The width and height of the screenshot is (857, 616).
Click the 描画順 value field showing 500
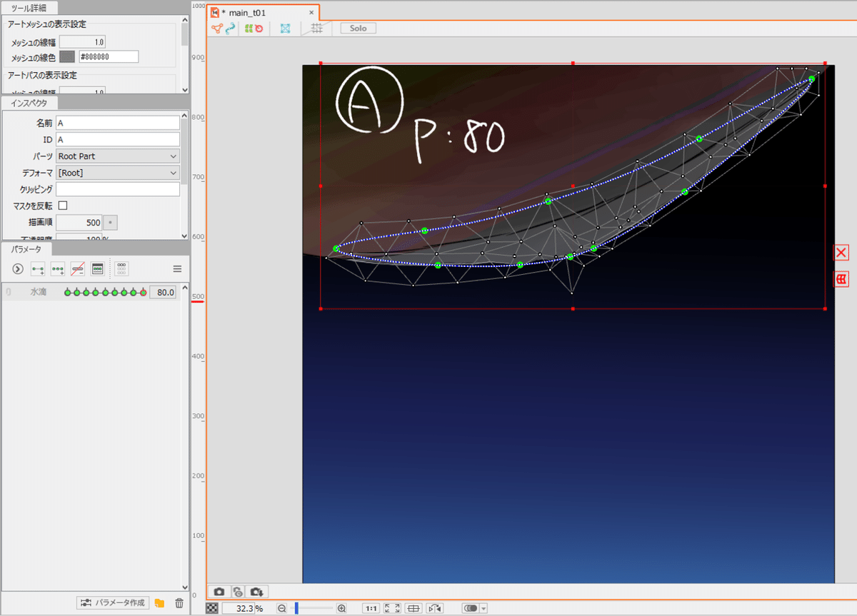(80, 223)
